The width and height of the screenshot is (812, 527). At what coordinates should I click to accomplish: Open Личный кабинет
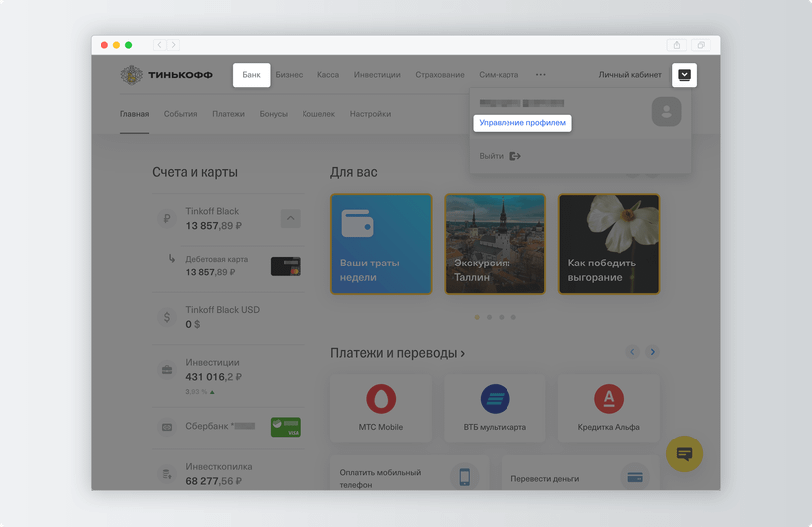[x=630, y=75]
